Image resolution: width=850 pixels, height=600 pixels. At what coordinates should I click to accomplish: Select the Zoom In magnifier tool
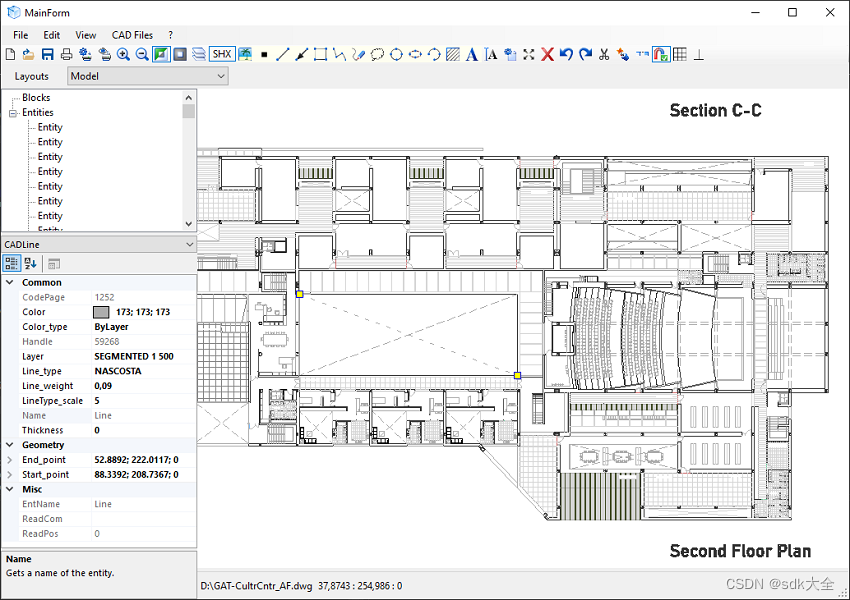(x=123, y=54)
